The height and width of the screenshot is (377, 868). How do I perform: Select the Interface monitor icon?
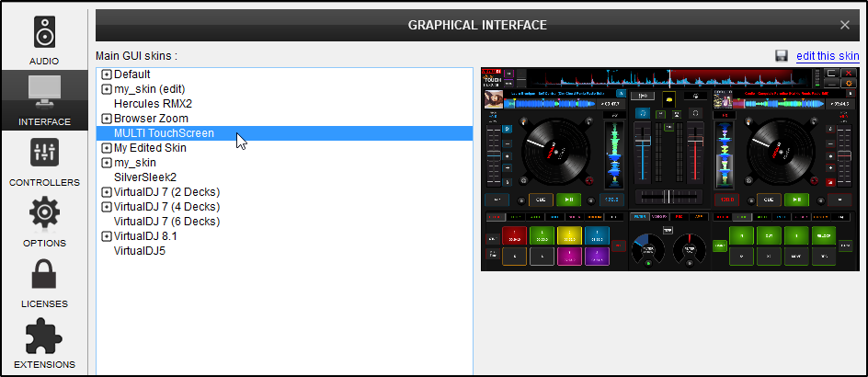44,91
